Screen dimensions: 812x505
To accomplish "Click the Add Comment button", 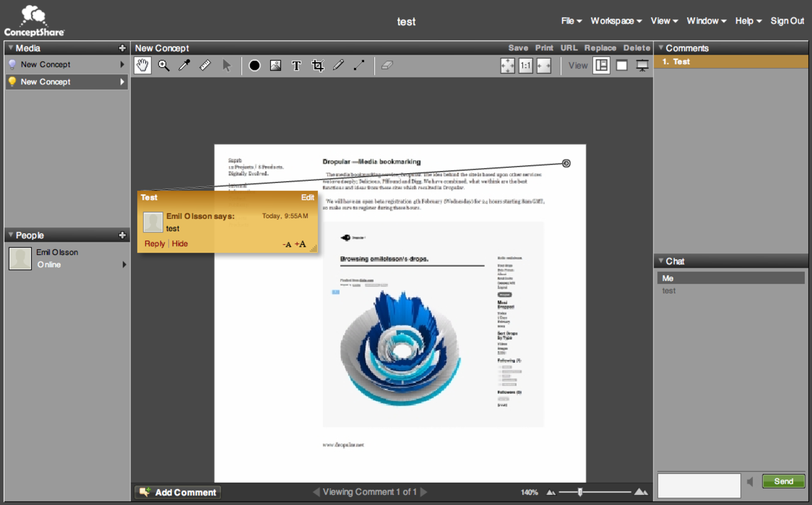I will (x=177, y=492).
